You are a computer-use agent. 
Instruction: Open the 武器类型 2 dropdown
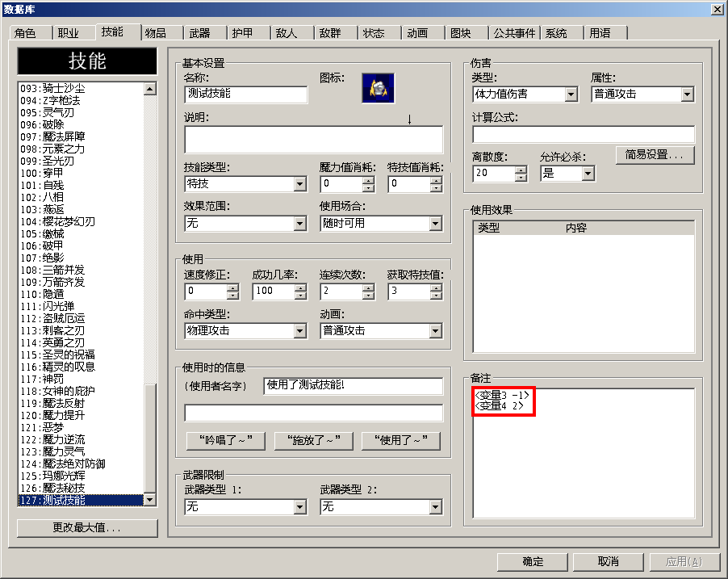pos(435,507)
